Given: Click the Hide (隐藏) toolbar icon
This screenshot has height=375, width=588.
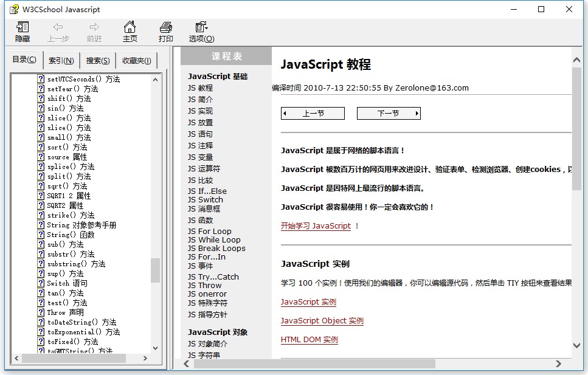Looking at the screenshot, I should [x=22, y=32].
